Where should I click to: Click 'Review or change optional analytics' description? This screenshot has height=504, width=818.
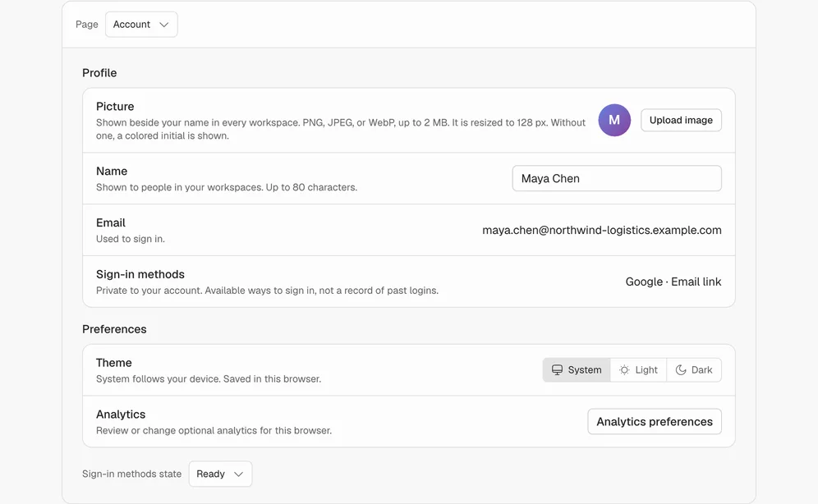tap(214, 430)
